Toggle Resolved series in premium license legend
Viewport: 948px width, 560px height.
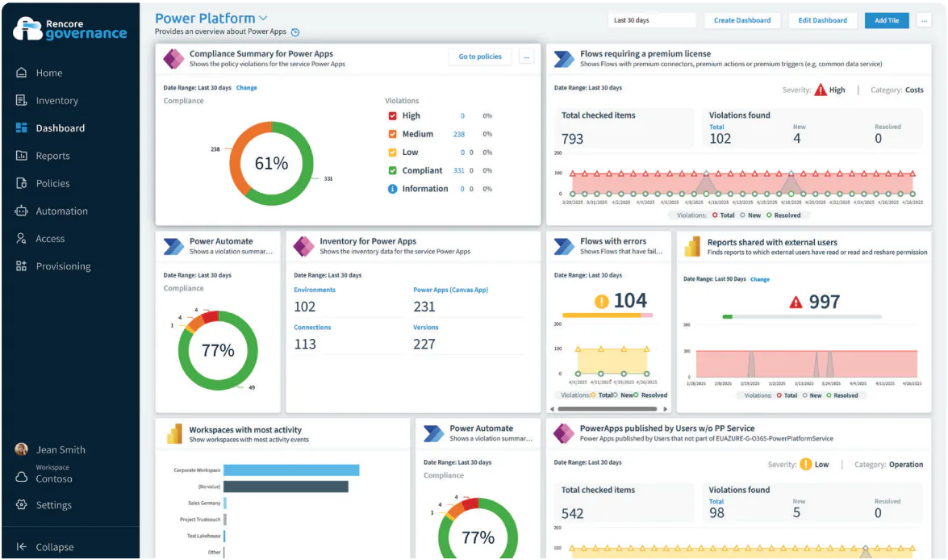(783, 215)
